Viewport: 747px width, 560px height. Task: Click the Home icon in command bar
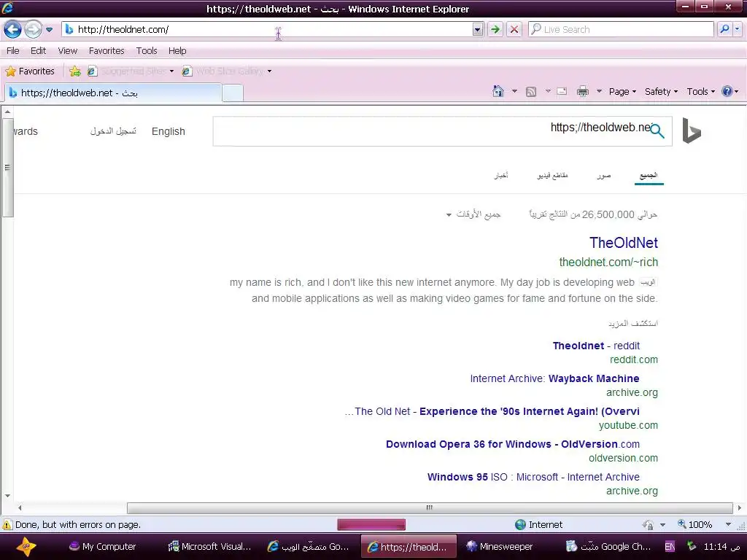pos(498,91)
